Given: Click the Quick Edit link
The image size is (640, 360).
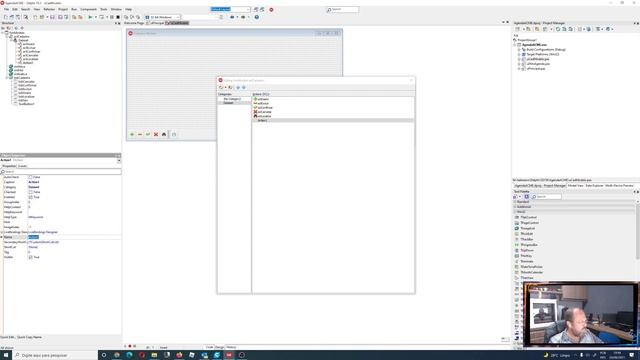Looking at the screenshot, I should pos(8,337).
